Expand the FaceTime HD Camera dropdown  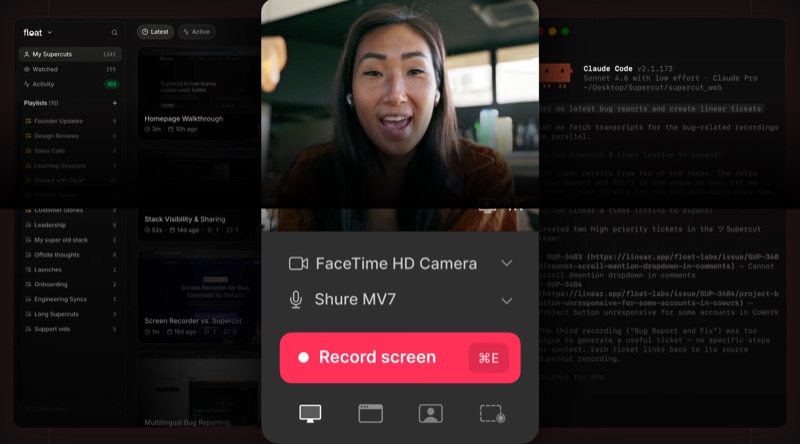coord(507,263)
